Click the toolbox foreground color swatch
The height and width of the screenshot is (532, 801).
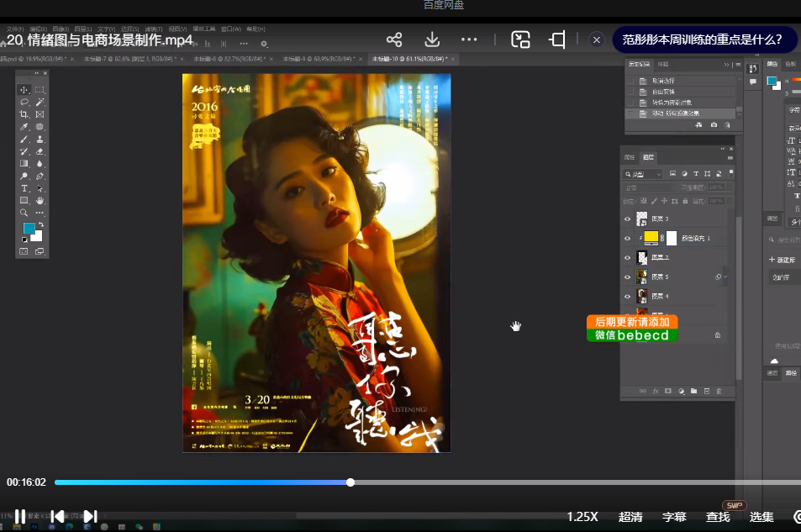point(29,228)
